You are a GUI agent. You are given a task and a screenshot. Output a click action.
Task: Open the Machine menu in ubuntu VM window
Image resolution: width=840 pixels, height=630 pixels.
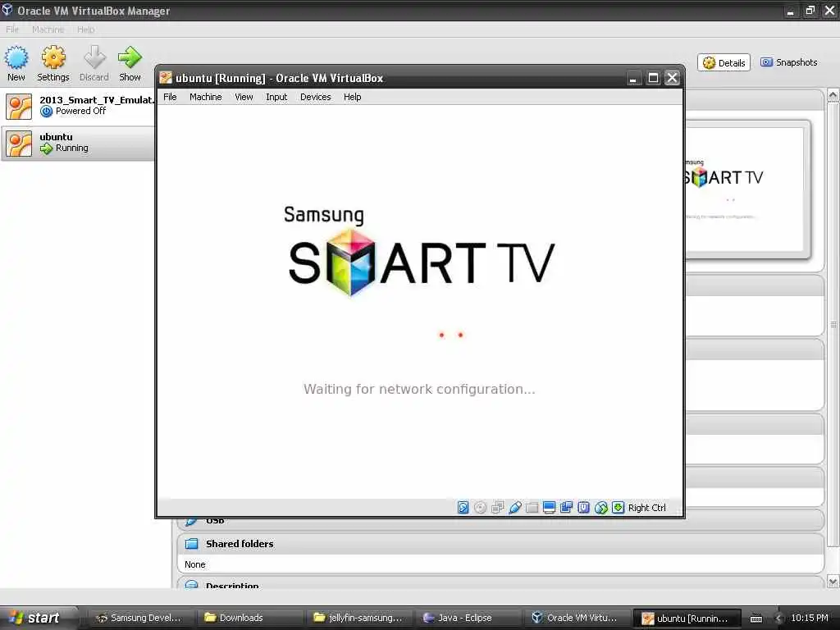[206, 97]
